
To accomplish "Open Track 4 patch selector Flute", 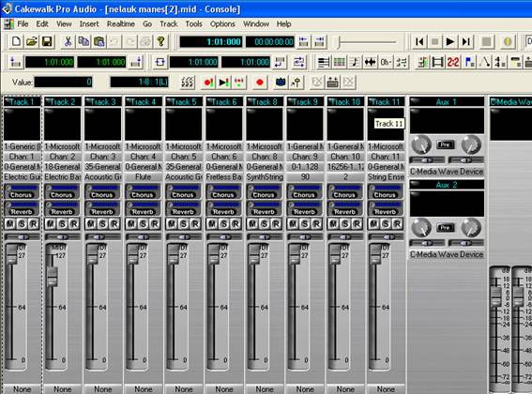I will pos(144,176).
